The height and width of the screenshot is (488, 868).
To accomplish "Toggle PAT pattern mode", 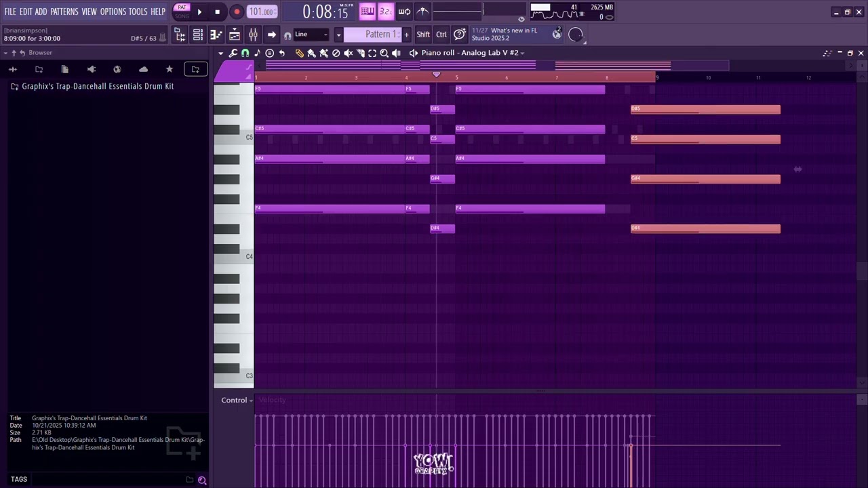I will click(x=182, y=7).
